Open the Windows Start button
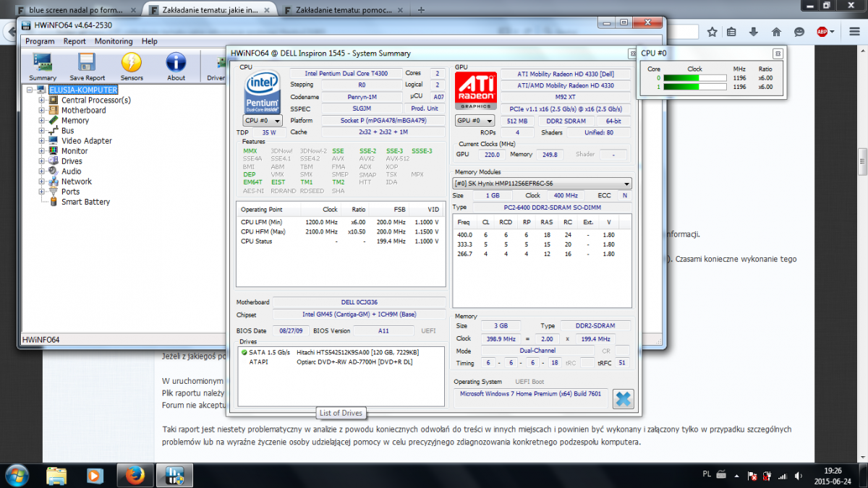The width and height of the screenshot is (868, 488). coord(16,475)
